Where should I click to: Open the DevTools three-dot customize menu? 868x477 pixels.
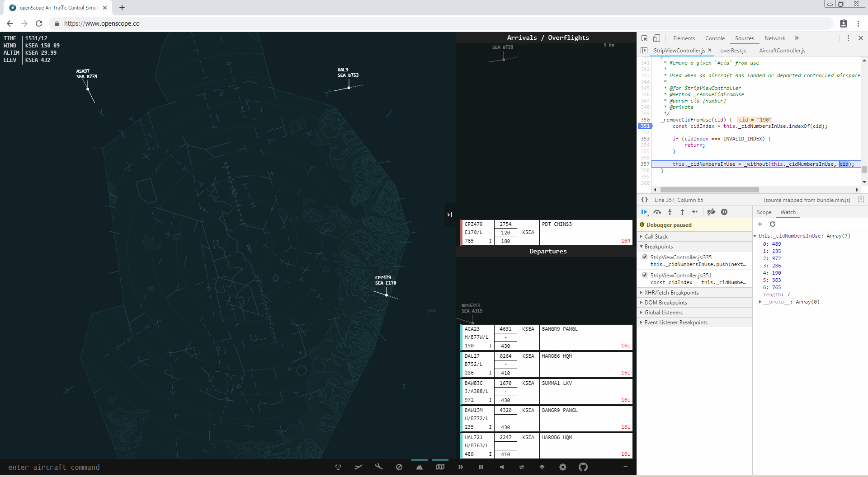coord(848,38)
